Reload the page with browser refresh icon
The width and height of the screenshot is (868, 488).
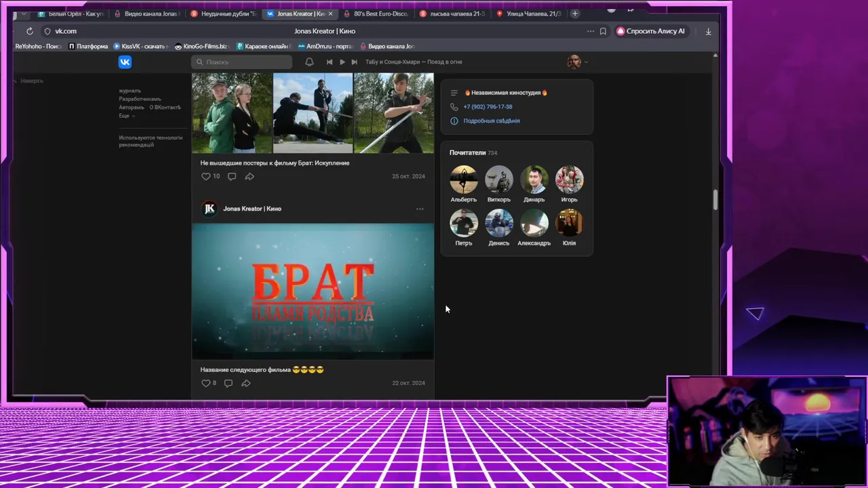pos(30,31)
